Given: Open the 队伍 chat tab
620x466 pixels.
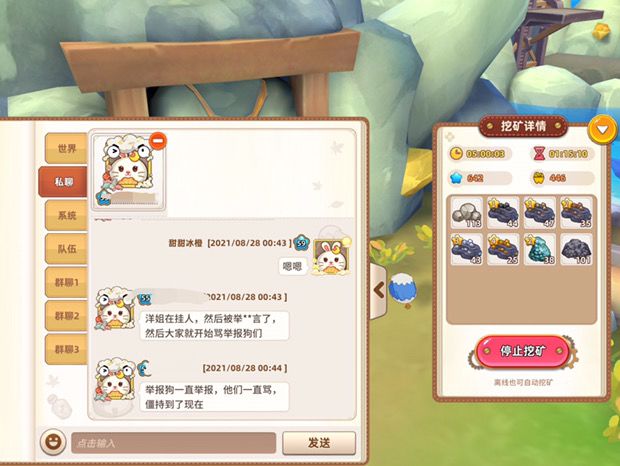Looking at the screenshot, I should click(66, 249).
